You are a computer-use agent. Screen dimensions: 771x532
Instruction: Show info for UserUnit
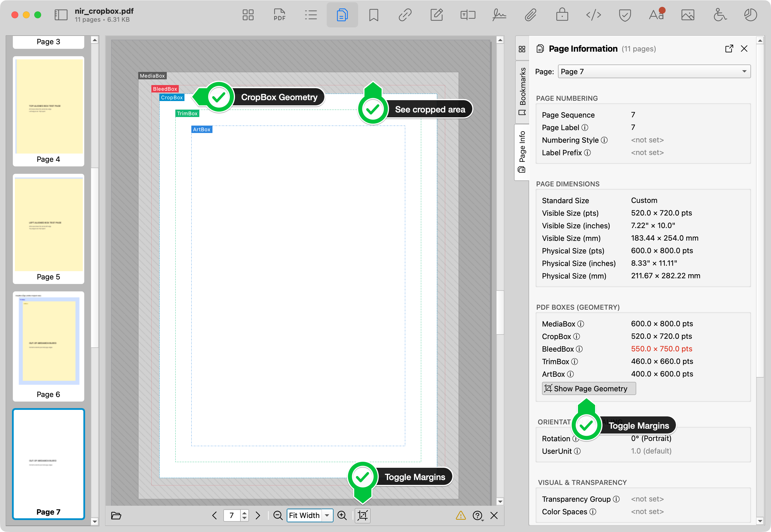click(577, 451)
